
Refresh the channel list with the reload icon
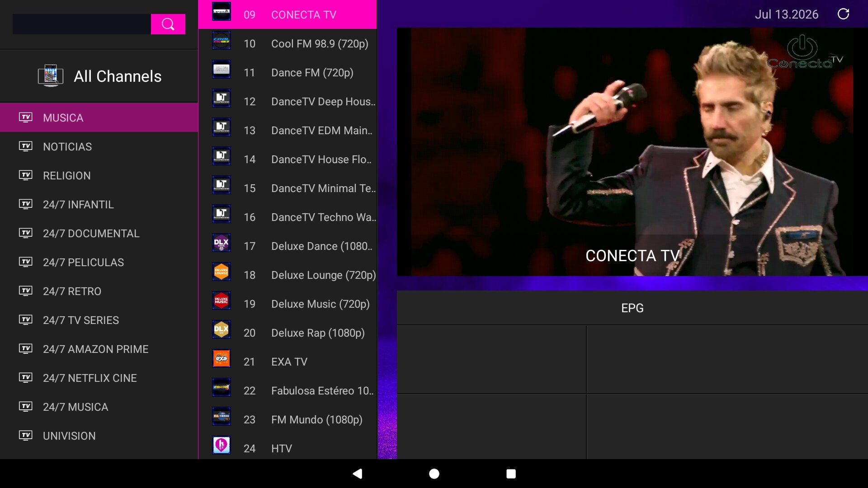point(843,14)
